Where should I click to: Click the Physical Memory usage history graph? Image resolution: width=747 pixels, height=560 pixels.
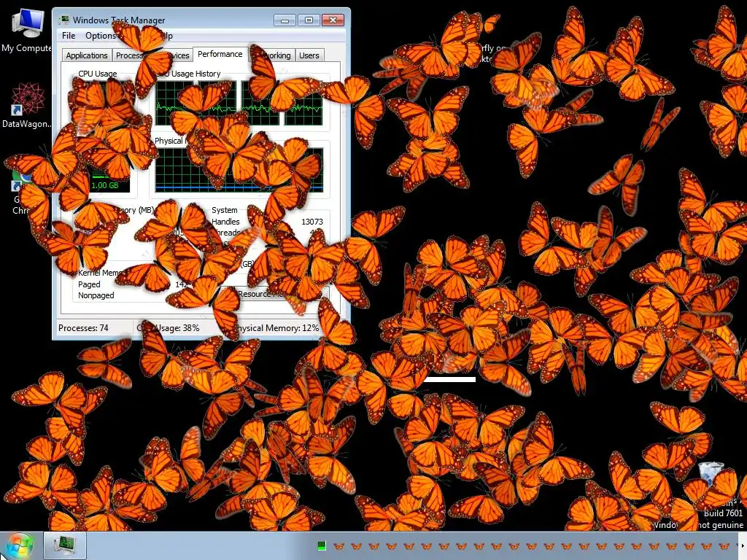click(x=239, y=170)
